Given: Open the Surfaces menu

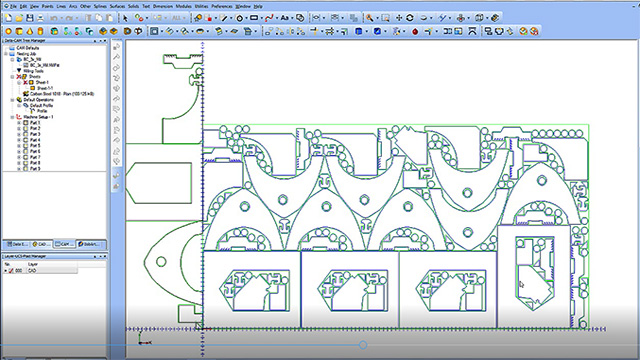Looking at the screenshot, I should pos(117,7).
